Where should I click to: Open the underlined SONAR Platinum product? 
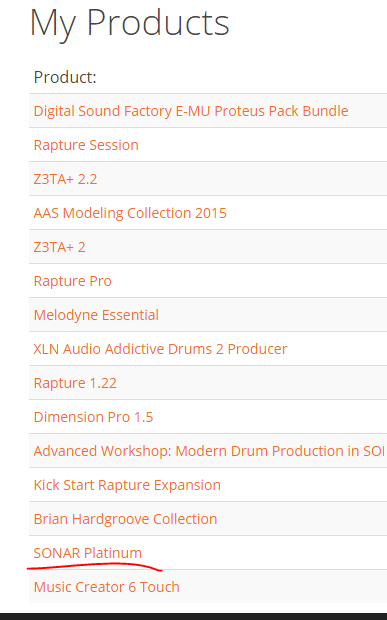pyautogui.click(x=88, y=553)
